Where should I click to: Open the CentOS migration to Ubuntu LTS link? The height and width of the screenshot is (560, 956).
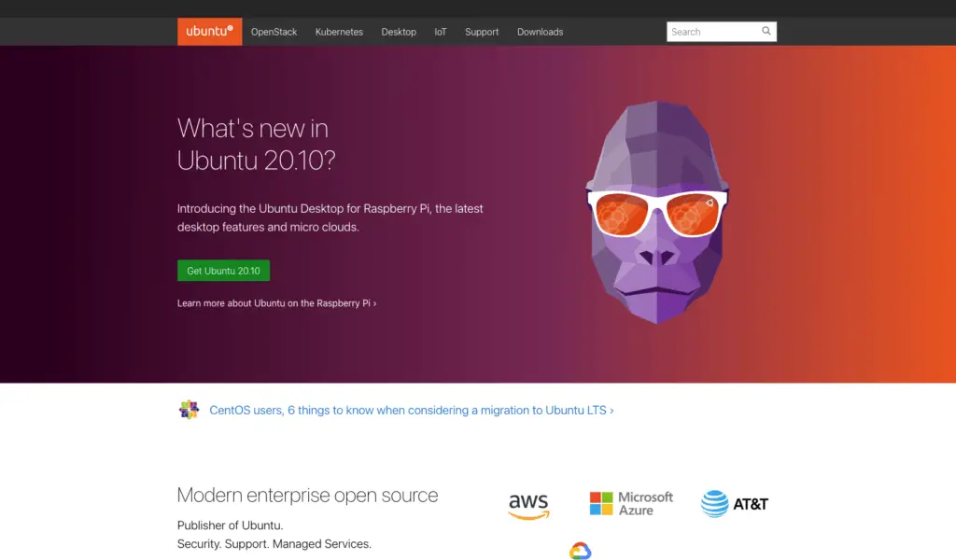coord(412,410)
